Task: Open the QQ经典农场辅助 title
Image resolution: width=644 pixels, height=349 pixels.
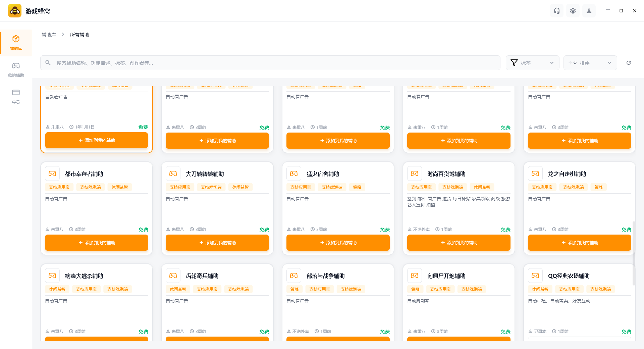Action: tap(569, 276)
